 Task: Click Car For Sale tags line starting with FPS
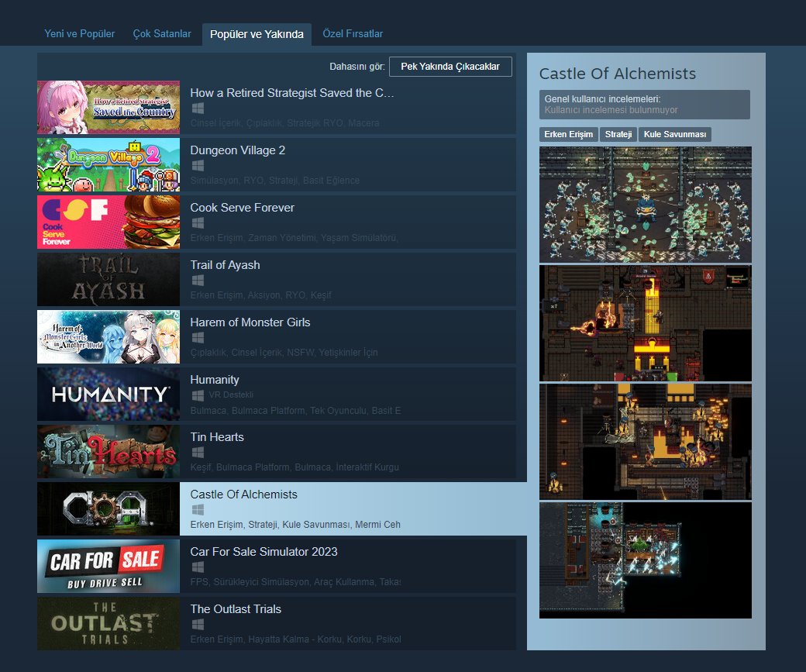pyautogui.click(x=295, y=582)
